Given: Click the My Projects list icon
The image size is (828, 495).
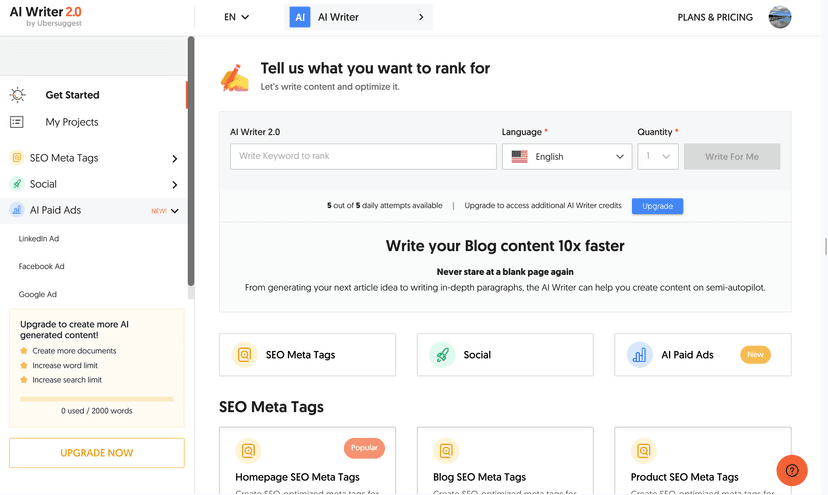Looking at the screenshot, I should pyautogui.click(x=17, y=122).
